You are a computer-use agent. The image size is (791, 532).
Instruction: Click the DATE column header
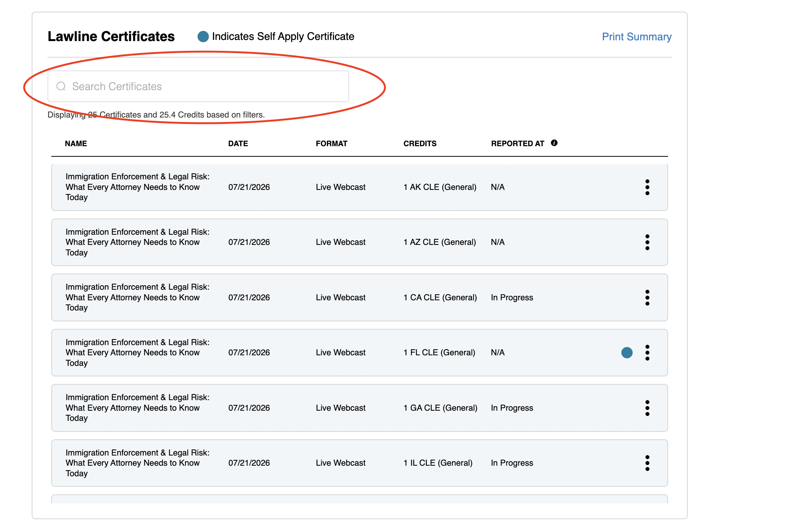point(238,144)
